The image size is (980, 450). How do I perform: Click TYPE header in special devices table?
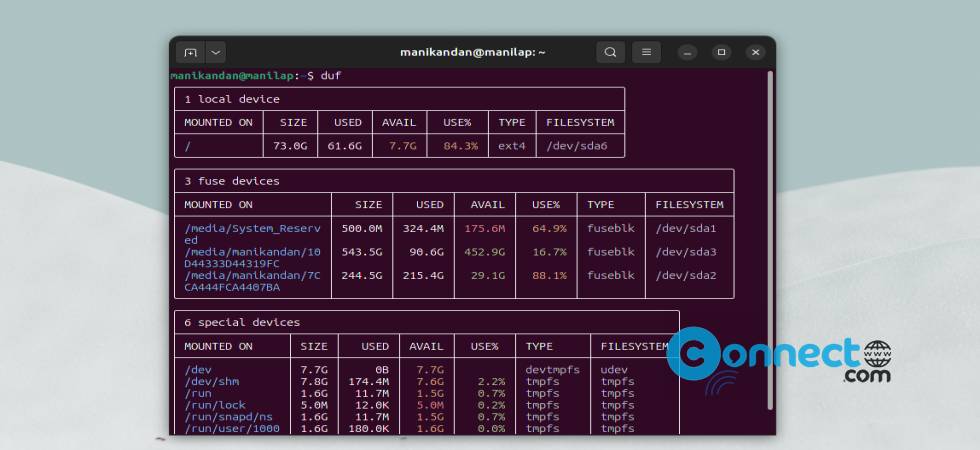tap(539, 346)
